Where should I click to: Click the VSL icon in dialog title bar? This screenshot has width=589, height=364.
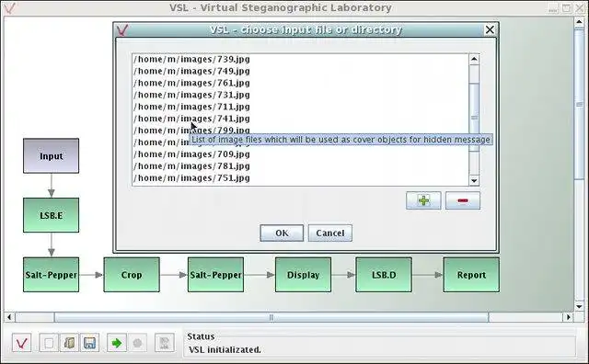tap(122, 29)
